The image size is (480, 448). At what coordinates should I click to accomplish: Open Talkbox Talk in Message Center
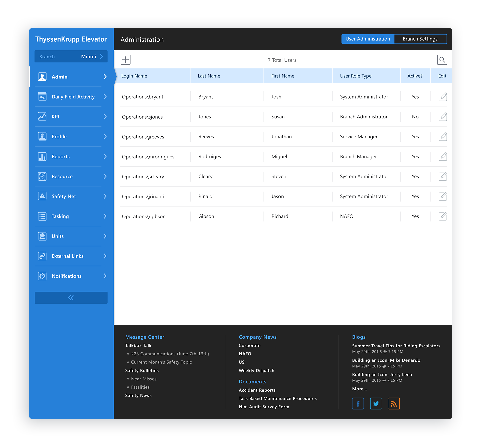pos(138,345)
